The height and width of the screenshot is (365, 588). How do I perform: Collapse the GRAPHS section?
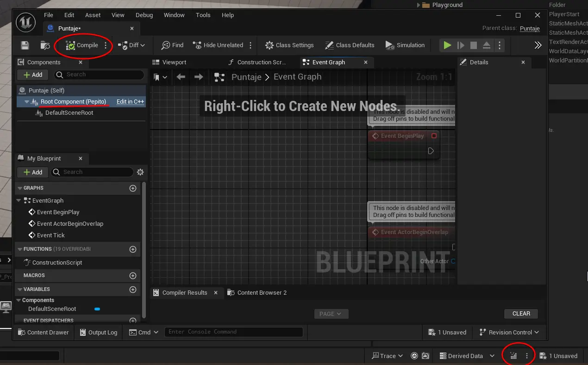point(20,188)
